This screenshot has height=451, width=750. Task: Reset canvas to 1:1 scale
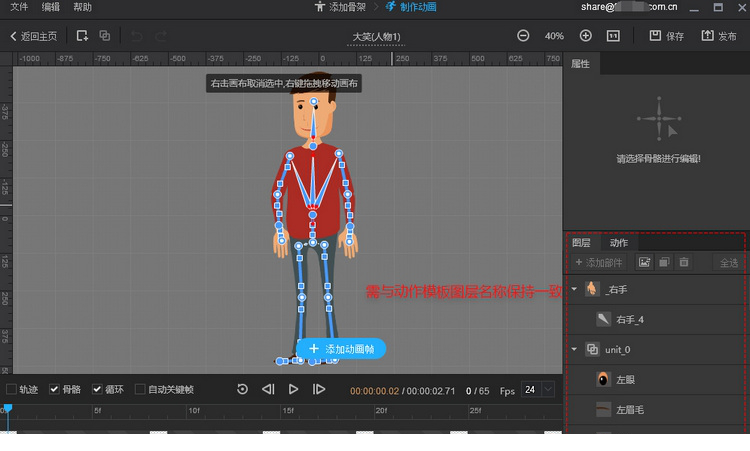tap(613, 36)
